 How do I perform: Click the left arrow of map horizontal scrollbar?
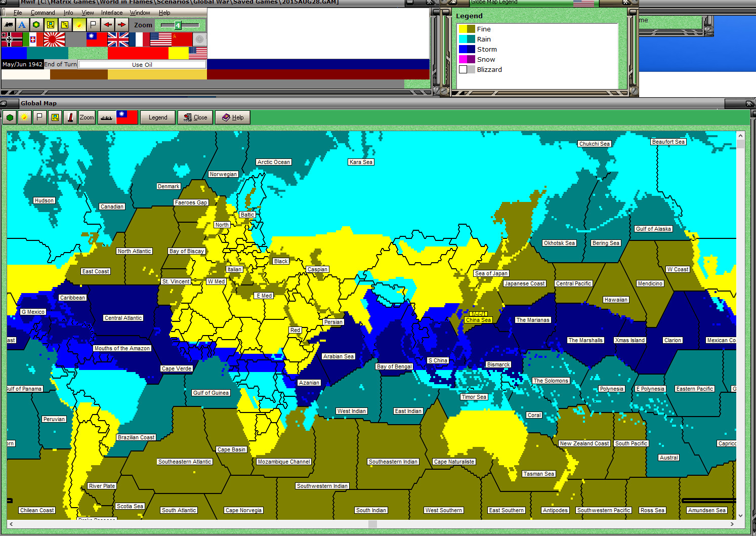tap(11, 524)
